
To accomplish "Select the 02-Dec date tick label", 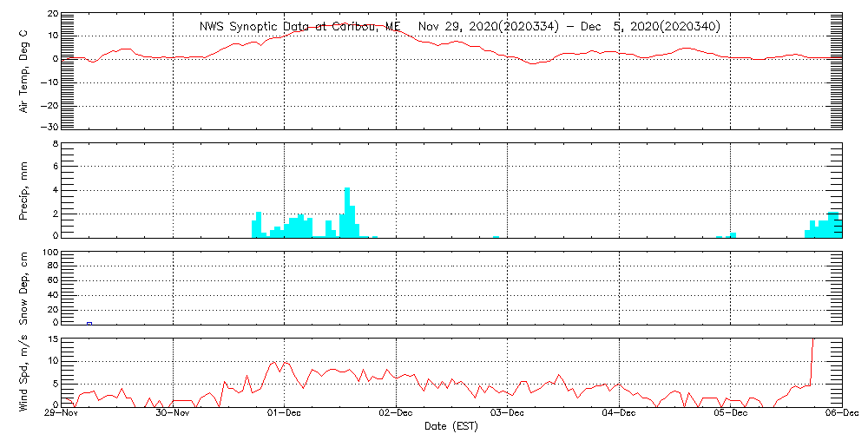I will click(397, 415).
